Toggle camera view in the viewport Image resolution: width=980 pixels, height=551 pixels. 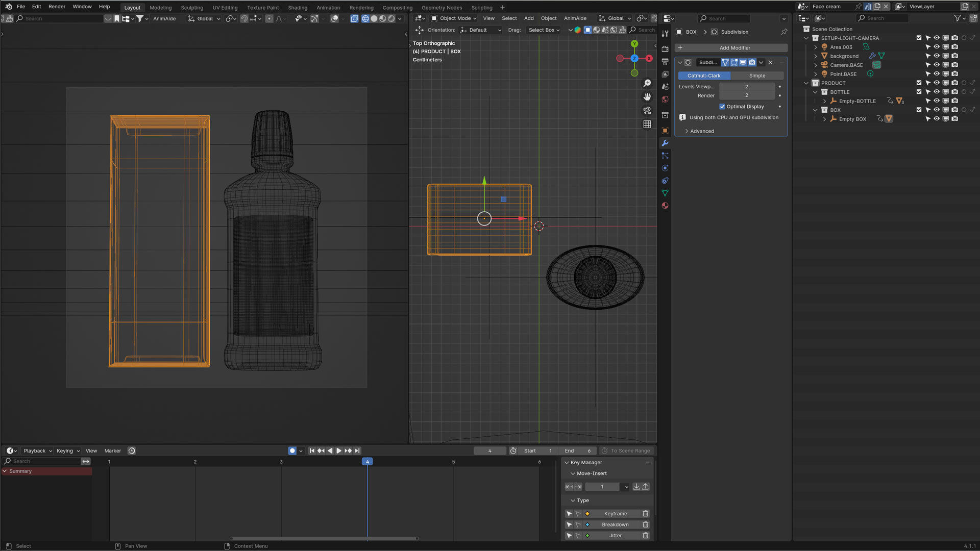point(647,111)
